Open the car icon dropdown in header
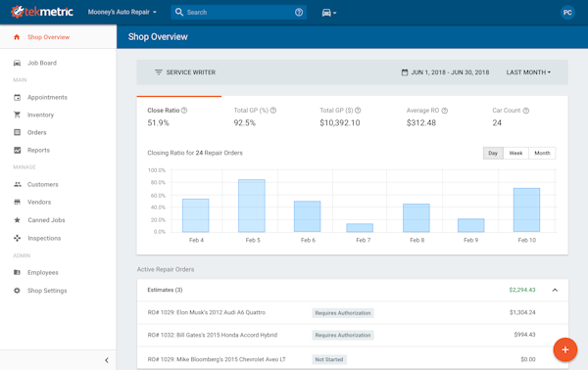 coord(329,13)
